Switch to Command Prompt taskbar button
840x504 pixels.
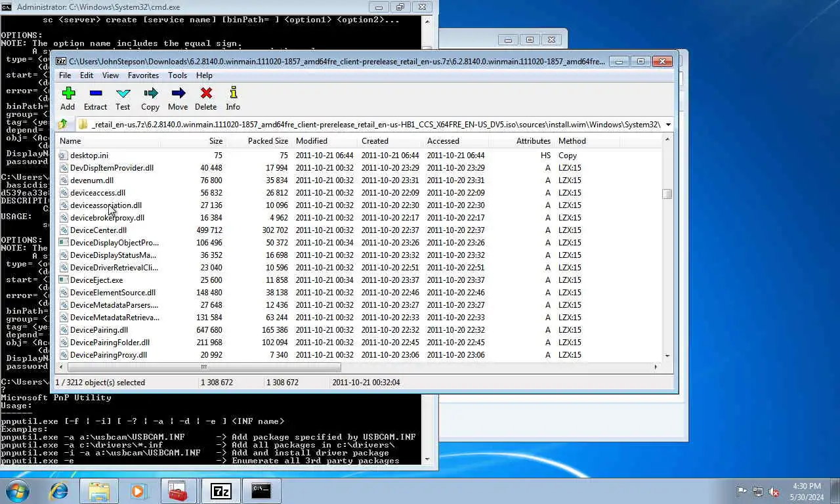[x=261, y=491]
